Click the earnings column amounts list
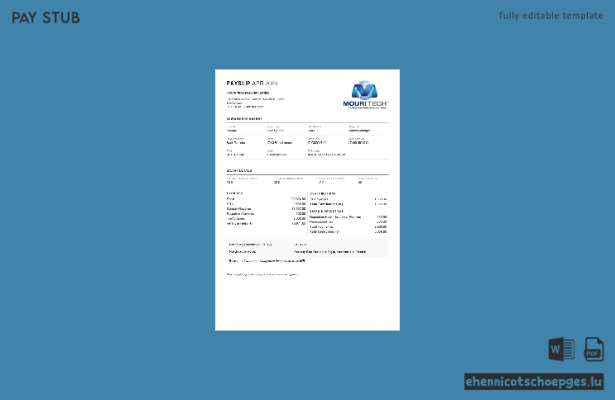Image resolution: width=615 pixels, height=400 pixels. pyautogui.click(x=266, y=209)
